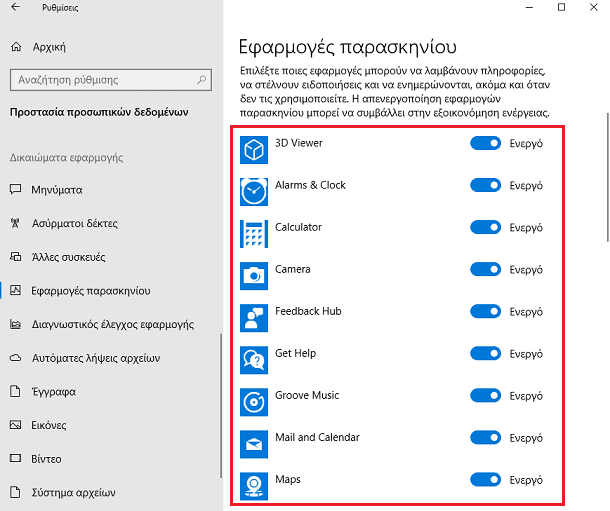Image resolution: width=610 pixels, height=511 pixels.
Task: Click the Mail and Calendar app icon
Action: pyautogui.click(x=254, y=444)
